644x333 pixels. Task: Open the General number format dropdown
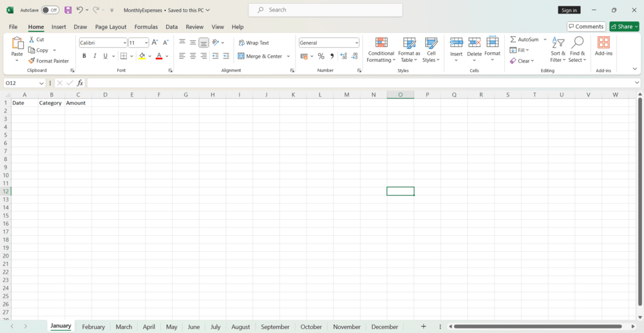pyautogui.click(x=357, y=43)
